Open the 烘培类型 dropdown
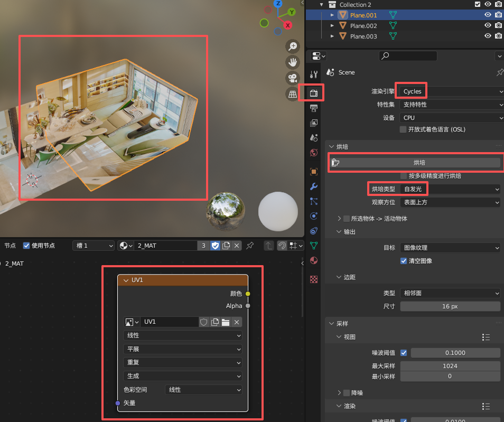 tap(451, 189)
